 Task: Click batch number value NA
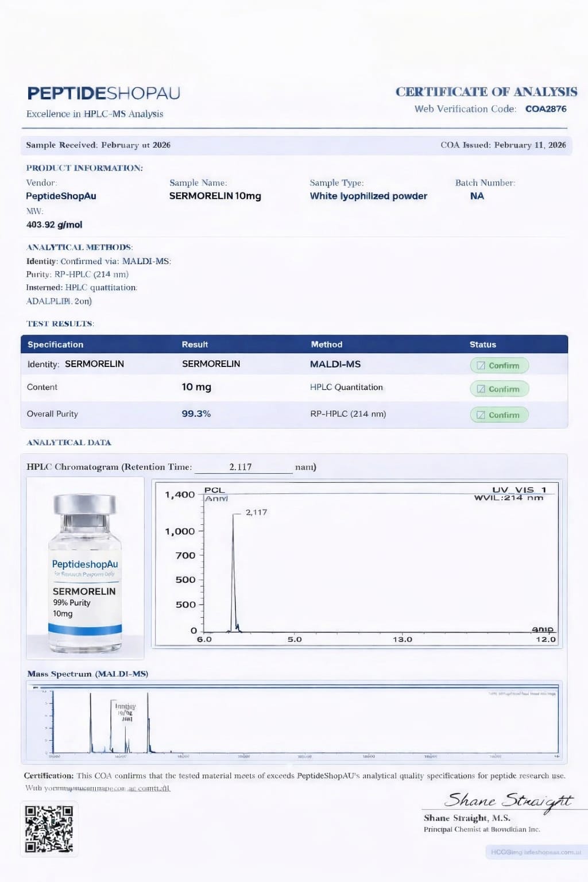click(x=477, y=196)
